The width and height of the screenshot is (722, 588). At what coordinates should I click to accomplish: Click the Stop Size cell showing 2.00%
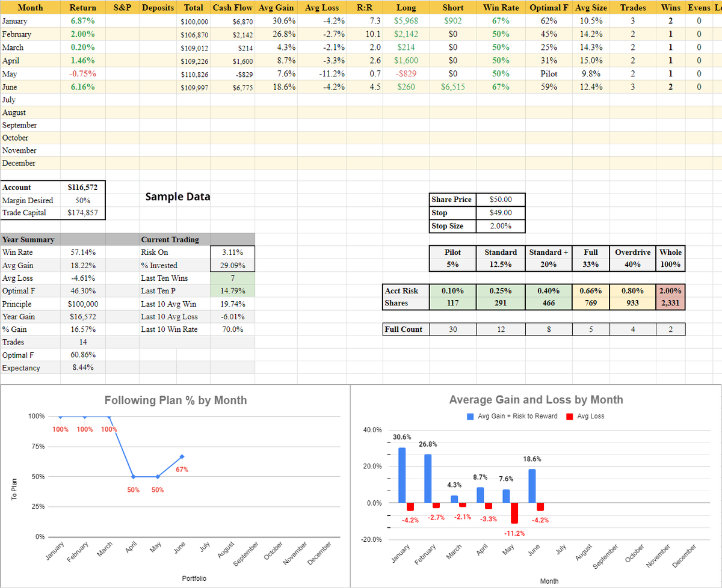click(x=501, y=225)
